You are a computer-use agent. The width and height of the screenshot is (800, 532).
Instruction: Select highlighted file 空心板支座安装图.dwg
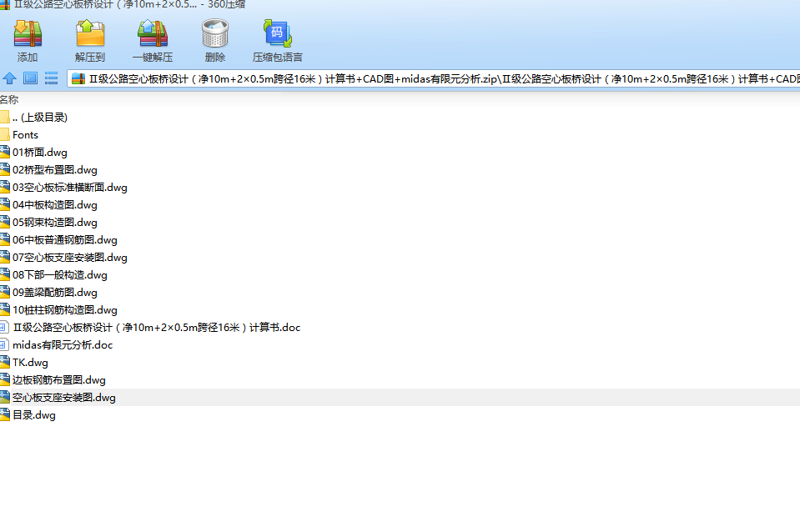pyautogui.click(x=63, y=398)
